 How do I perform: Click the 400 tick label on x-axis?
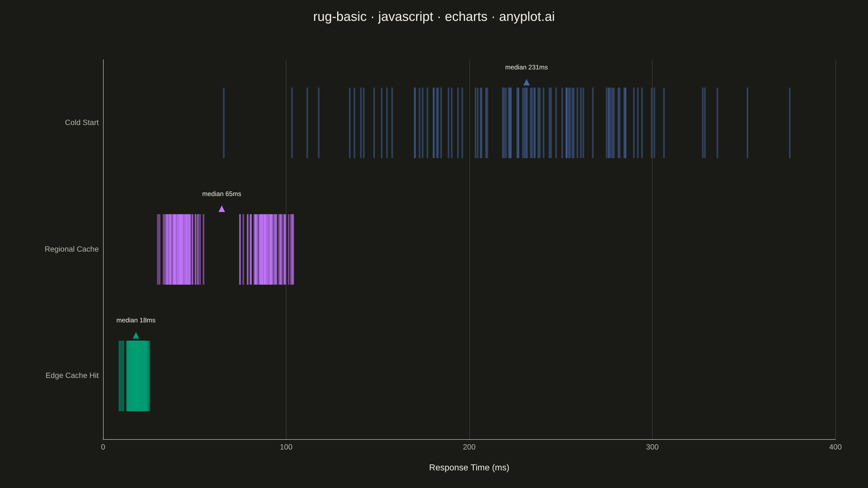pos(835,447)
